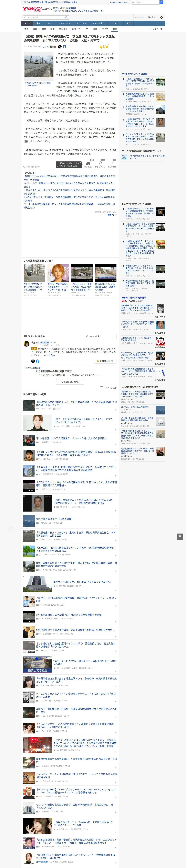Select the IT category

pos(86,29)
